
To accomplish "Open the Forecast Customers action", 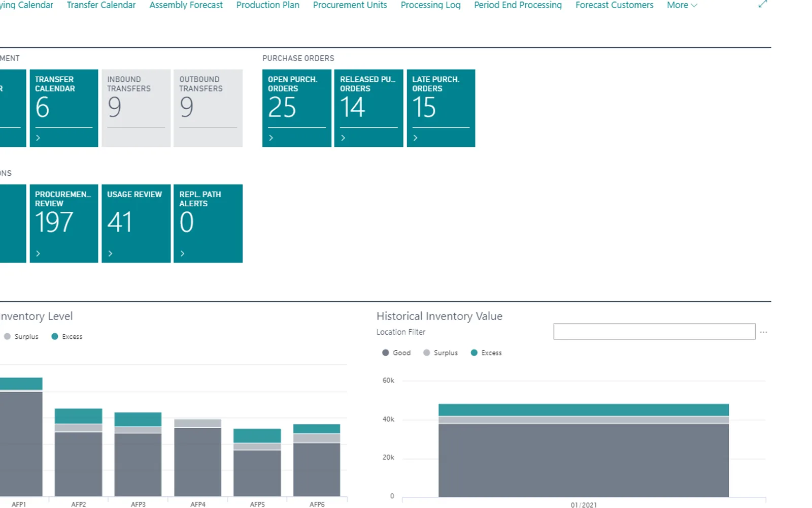I will [614, 5].
